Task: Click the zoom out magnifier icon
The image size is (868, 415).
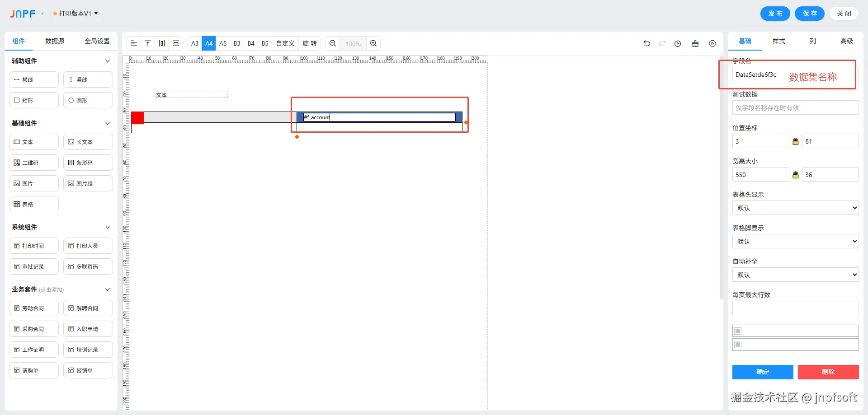Action: click(x=333, y=43)
